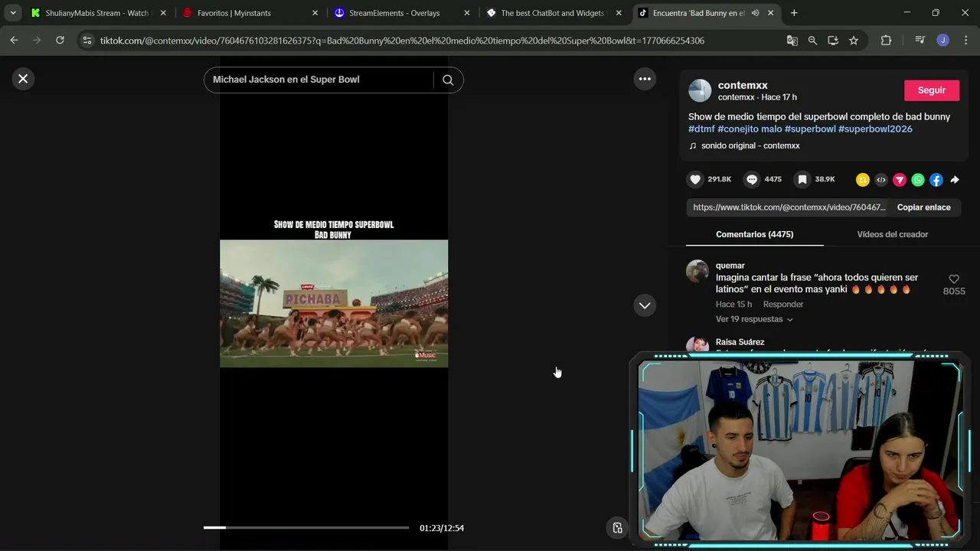Click clipboard icon beside webcam overlay
This screenshot has width=980, height=551.
[618, 527]
